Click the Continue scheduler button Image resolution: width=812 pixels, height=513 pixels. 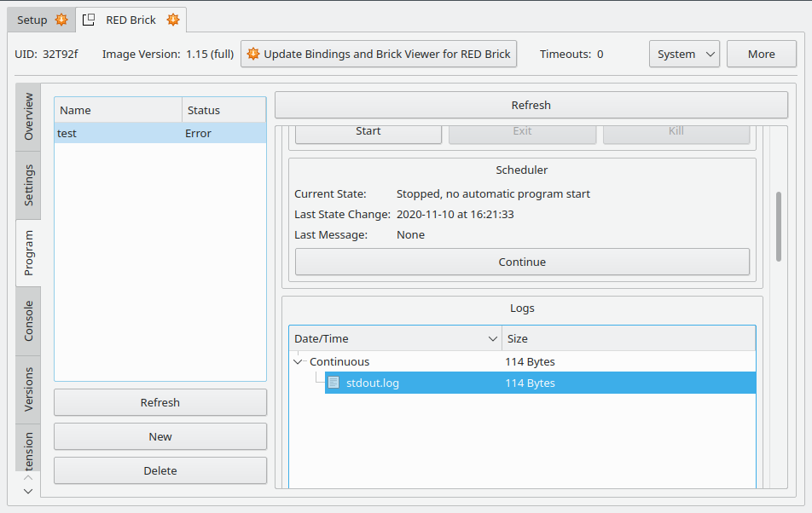click(522, 262)
